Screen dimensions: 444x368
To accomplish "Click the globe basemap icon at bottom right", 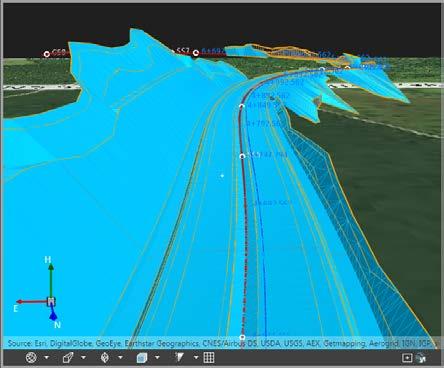I will [421, 358].
